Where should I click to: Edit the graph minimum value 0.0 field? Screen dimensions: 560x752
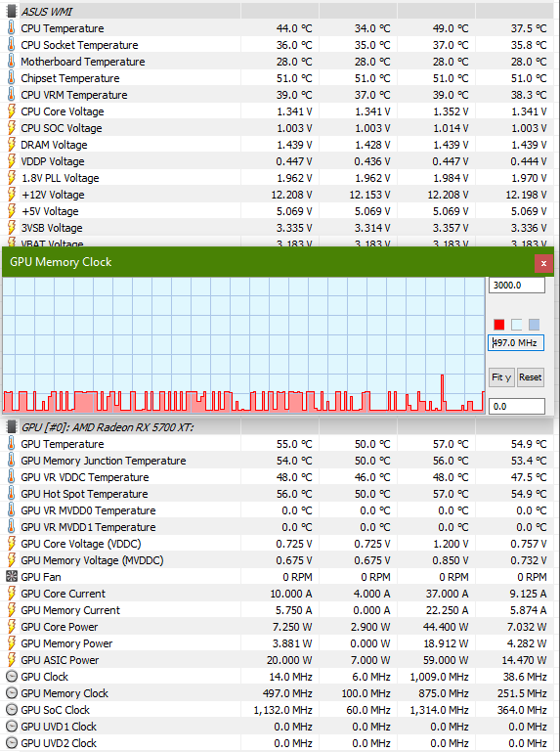516,406
